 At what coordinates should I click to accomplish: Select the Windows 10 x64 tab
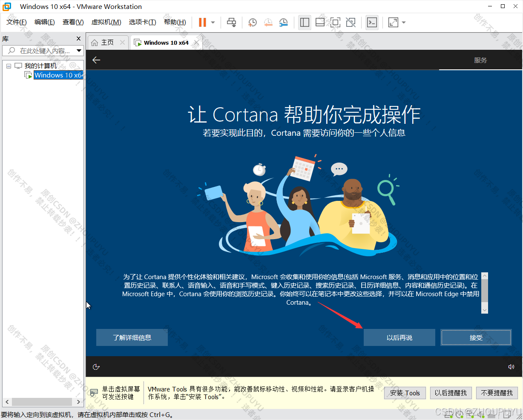[166, 43]
